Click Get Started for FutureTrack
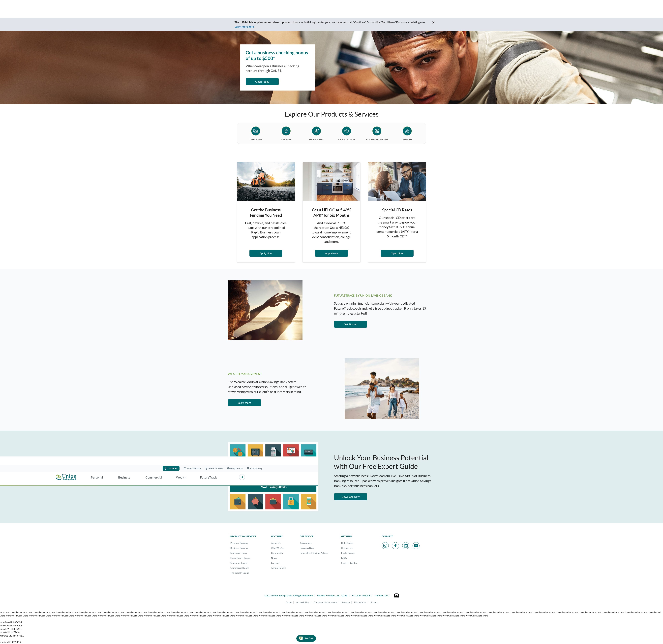 pos(350,324)
